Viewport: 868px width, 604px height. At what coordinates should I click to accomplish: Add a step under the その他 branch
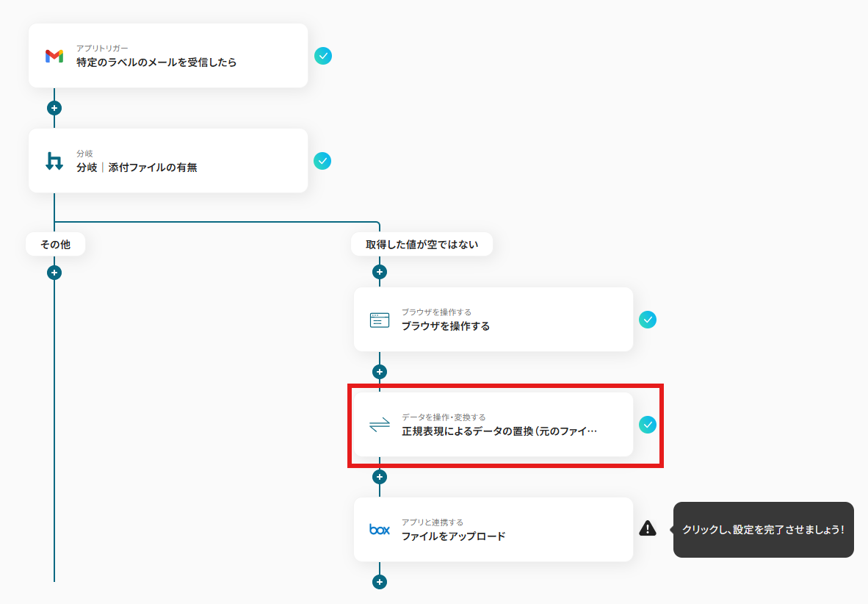(x=54, y=273)
